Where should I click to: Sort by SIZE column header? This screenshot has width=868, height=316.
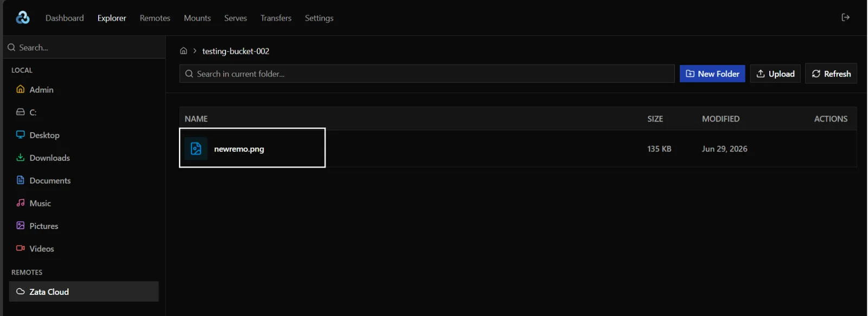[655, 119]
